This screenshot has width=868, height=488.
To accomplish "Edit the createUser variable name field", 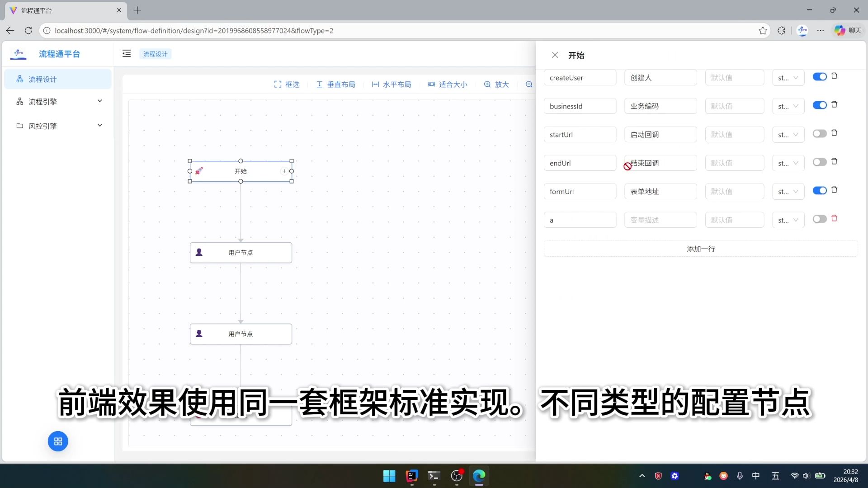I will (580, 78).
